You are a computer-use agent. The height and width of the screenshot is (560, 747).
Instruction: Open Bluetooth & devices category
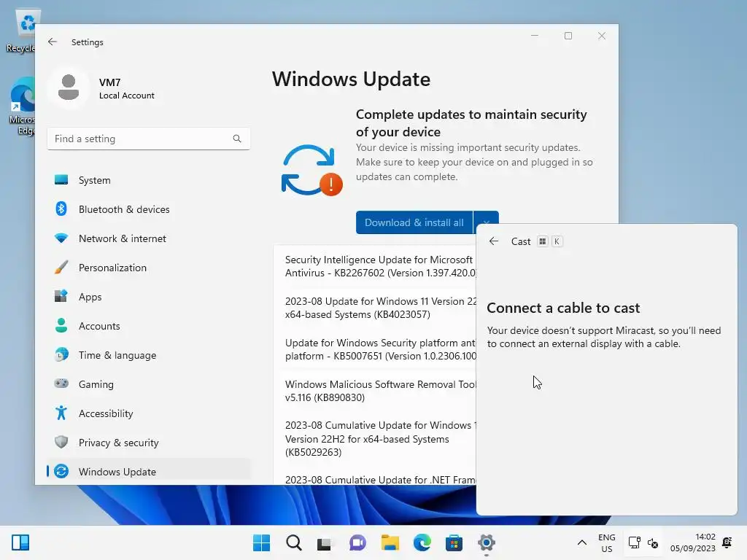148,209
